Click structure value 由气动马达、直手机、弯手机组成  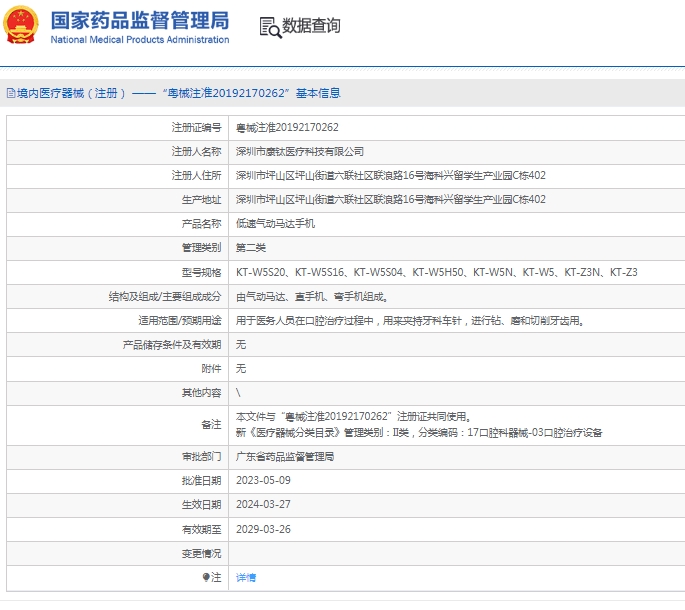pos(312,297)
